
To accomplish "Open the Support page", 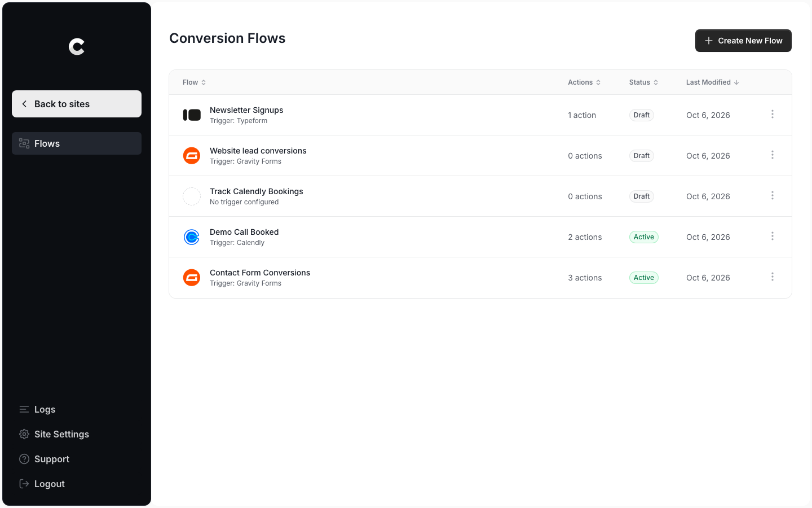I will point(77,459).
